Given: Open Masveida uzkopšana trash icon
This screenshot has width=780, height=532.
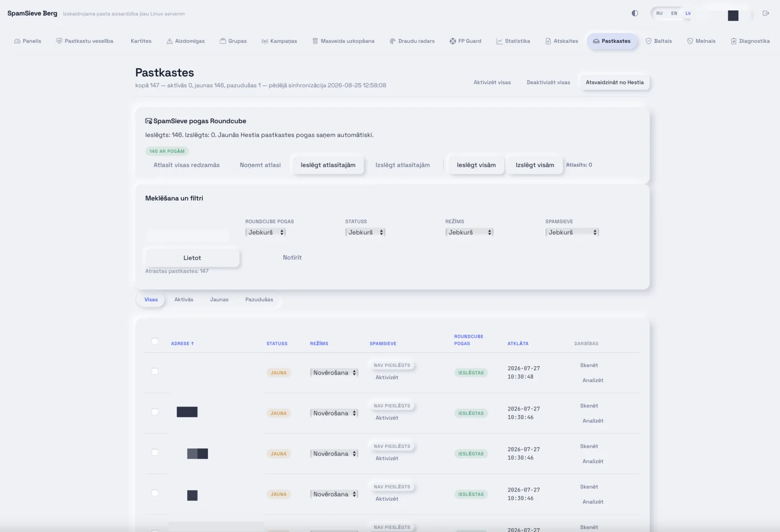Looking at the screenshot, I should (x=315, y=41).
